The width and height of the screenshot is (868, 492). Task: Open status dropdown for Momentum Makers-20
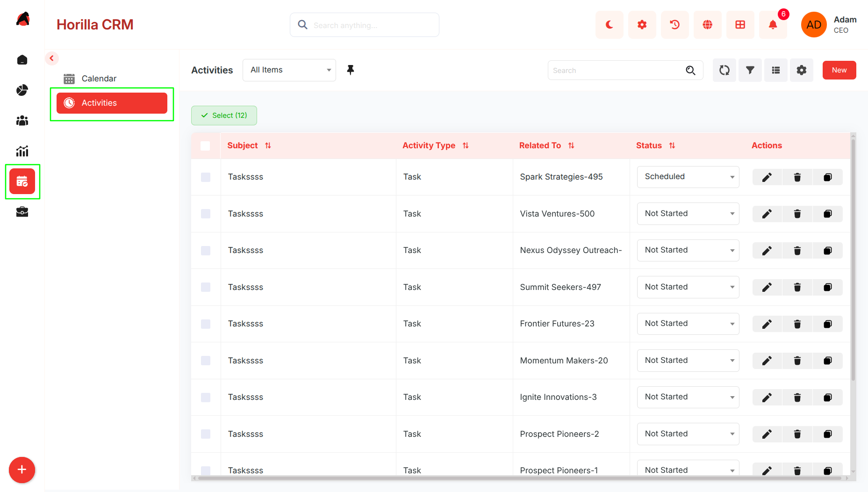[688, 361]
